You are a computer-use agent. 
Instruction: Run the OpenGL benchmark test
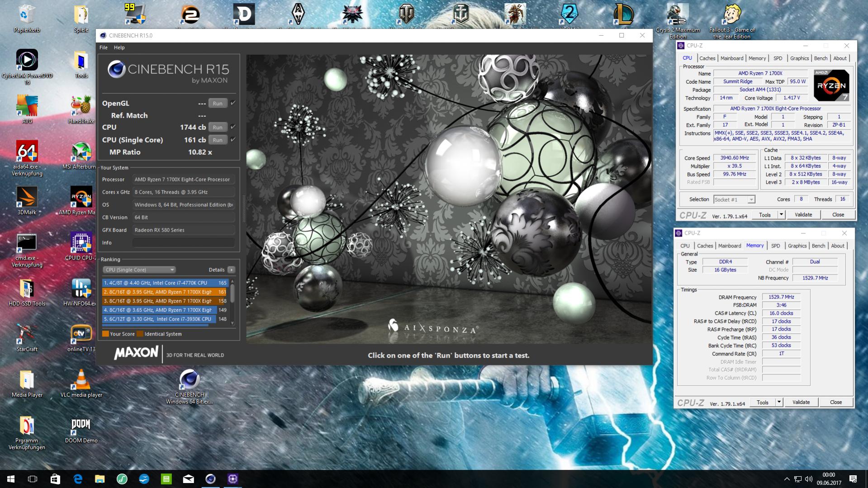coord(218,103)
